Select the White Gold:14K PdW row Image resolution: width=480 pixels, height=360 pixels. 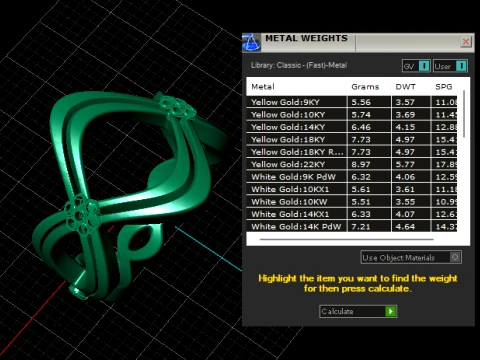coord(352,227)
